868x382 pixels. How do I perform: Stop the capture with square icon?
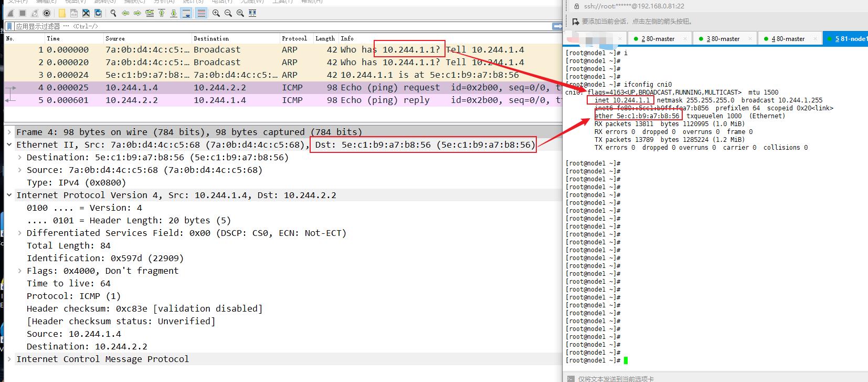pos(23,13)
